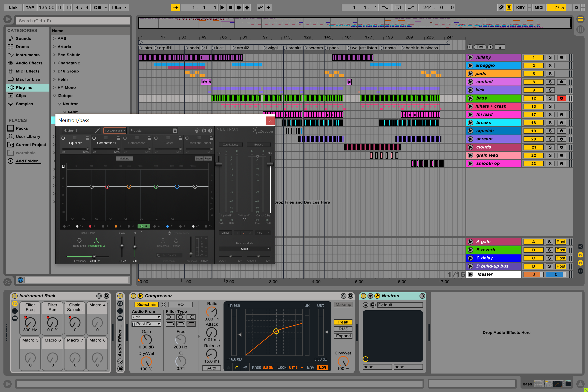
Task: Adjust the Neutron EQ Frequency slider
Action: (94, 257)
